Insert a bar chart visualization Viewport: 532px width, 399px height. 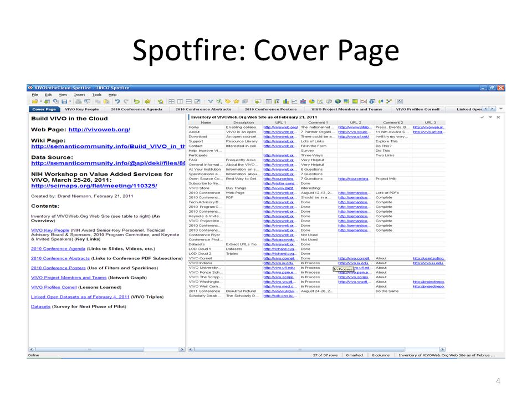(286, 101)
